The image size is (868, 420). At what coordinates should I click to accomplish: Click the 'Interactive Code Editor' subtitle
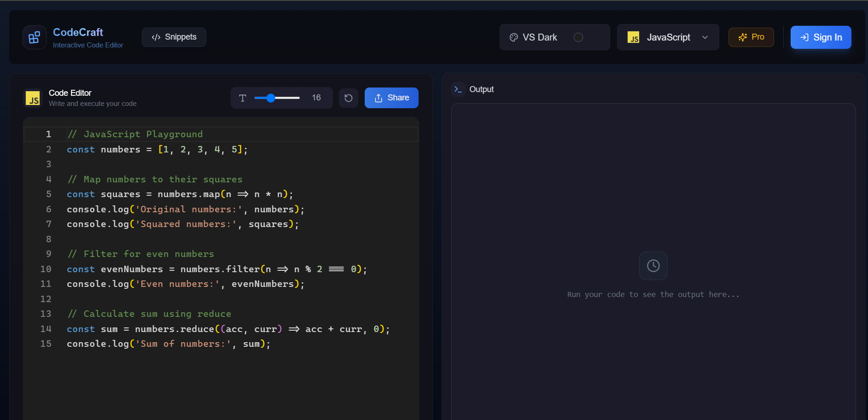88,45
